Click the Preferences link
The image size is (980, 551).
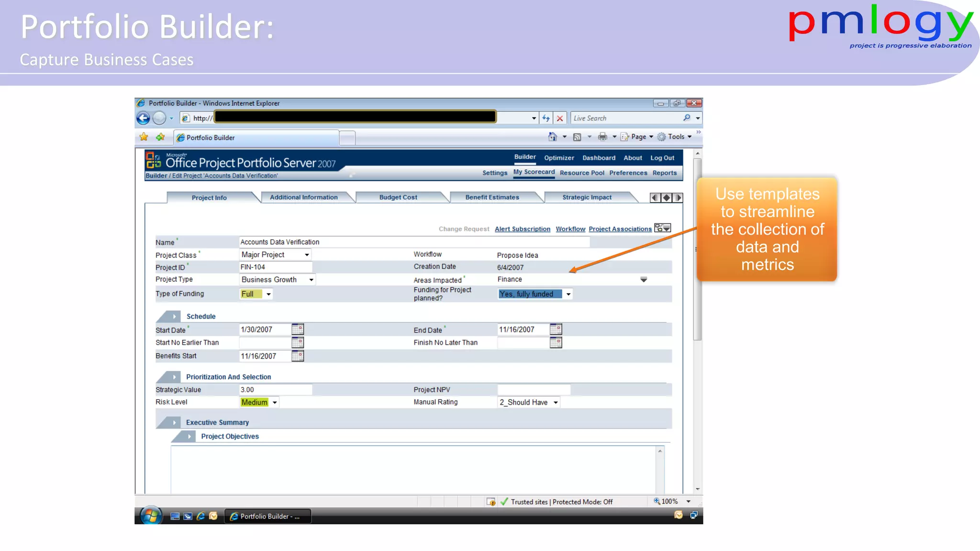pos(628,173)
